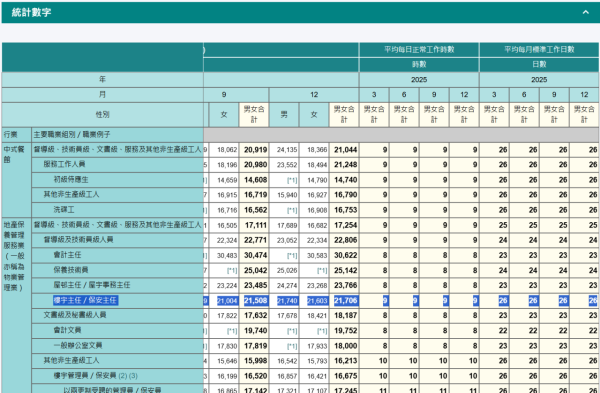The height and width of the screenshot is (393, 600).
Task: Select the 初級侍應生 row label
Action: pyautogui.click(x=71, y=179)
